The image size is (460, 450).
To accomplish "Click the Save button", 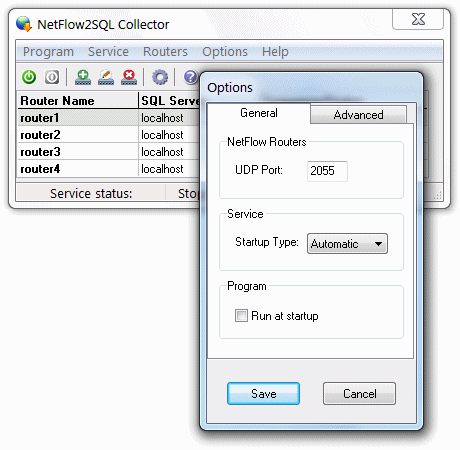I will coord(263,394).
